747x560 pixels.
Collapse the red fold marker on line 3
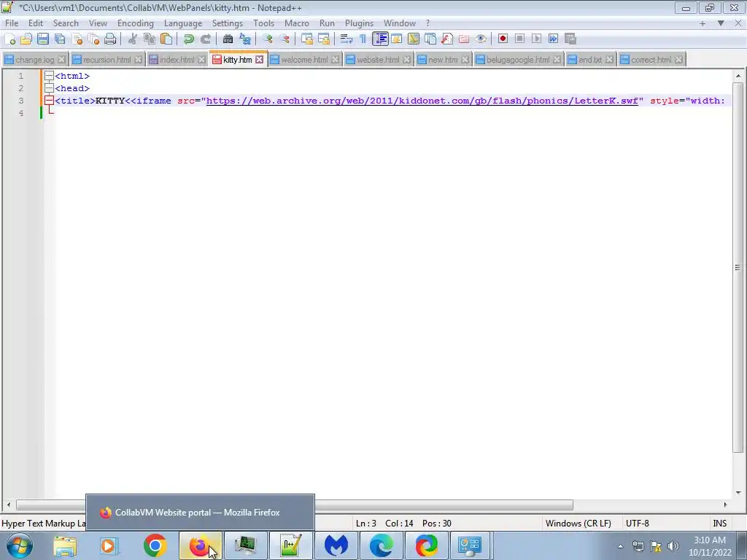click(49, 101)
